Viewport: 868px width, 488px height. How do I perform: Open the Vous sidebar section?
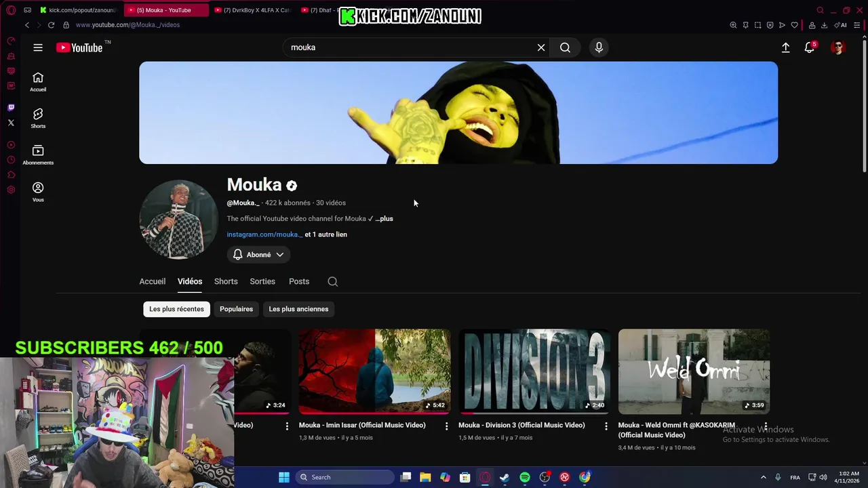point(38,192)
